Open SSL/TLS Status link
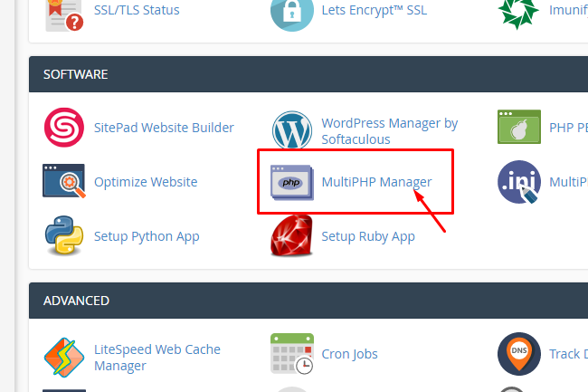588x392 pixels. 137,10
